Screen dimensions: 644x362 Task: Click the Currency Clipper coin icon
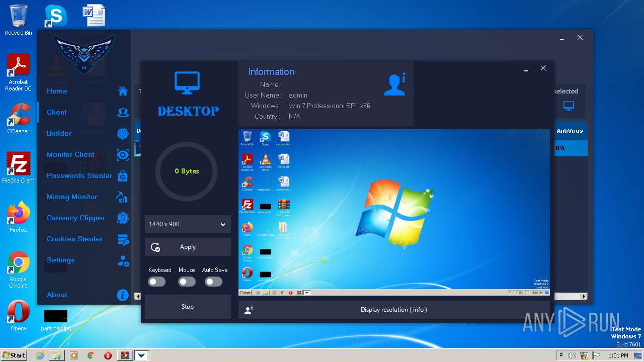(x=123, y=218)
